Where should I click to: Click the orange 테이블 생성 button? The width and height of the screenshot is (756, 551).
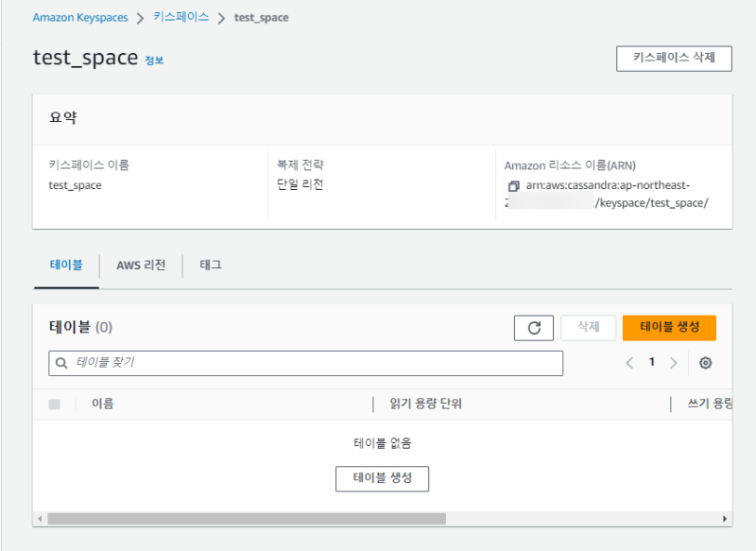(669, 327)
